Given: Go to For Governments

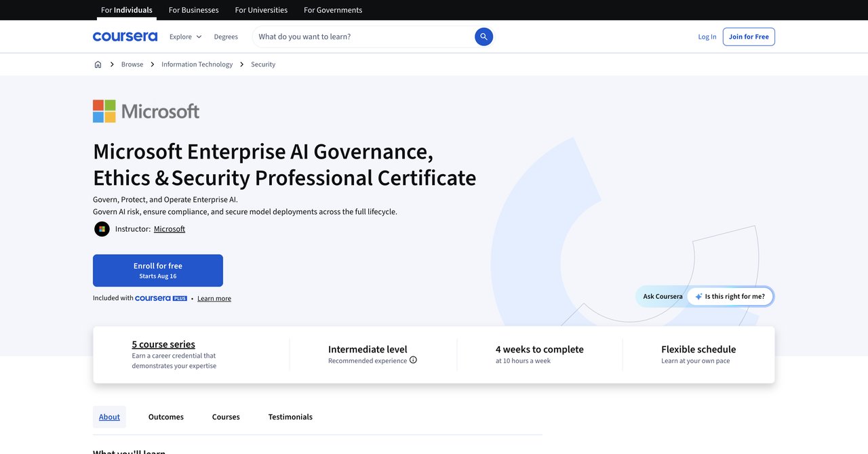Looking at the screenshot, I should tap(333, 10).
